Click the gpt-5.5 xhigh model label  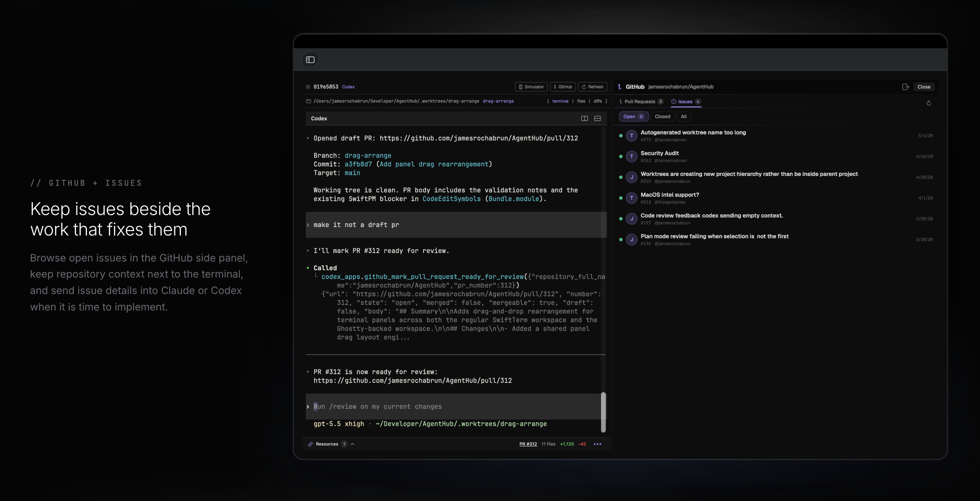tap(339, 424)
